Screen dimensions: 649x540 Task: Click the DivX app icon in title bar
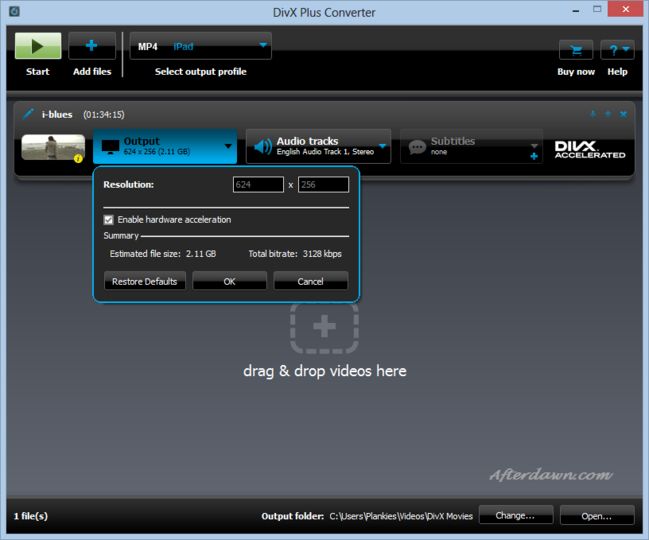14,11
